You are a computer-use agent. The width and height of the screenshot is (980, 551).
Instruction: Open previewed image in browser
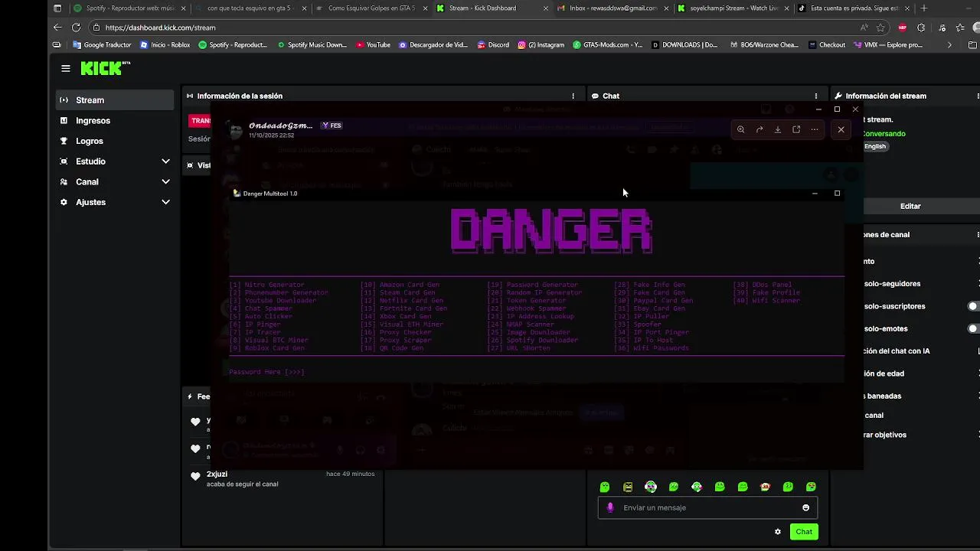coord(796,129)
